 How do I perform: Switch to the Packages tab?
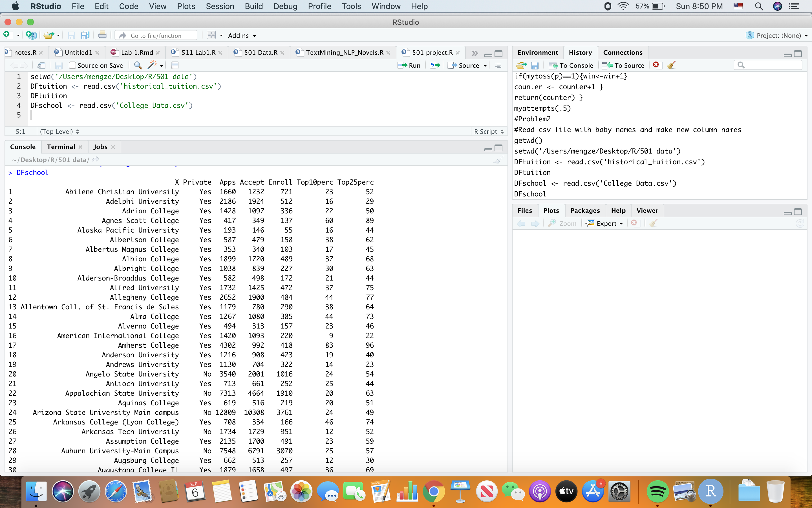click(x=585, y=210)
